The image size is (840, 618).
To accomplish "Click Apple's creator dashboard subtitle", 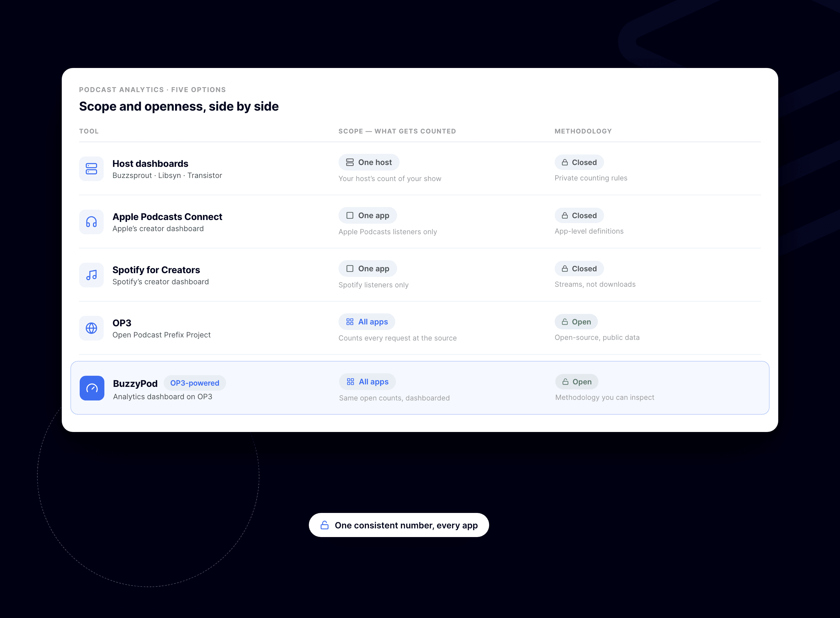I will coord(158,229).
